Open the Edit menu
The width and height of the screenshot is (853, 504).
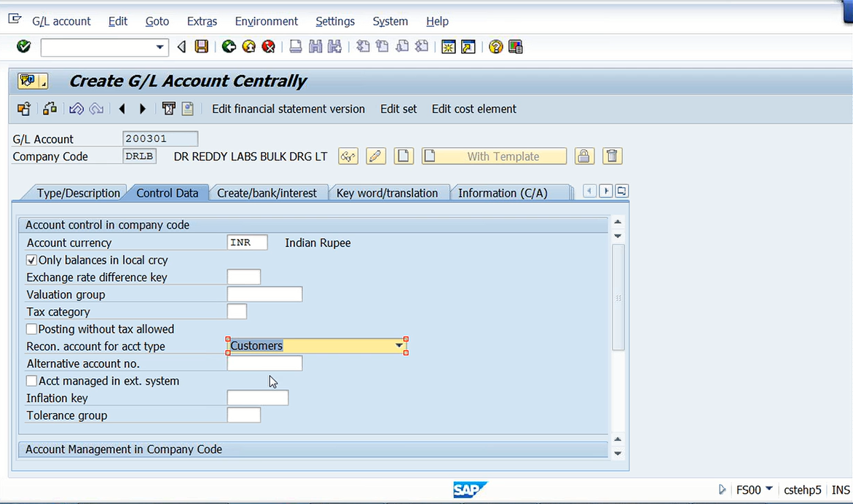click(117, 21)
